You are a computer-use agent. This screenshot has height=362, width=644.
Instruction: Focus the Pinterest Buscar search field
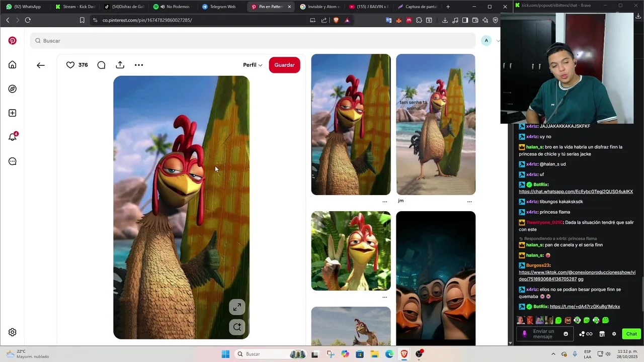[253, 41]
